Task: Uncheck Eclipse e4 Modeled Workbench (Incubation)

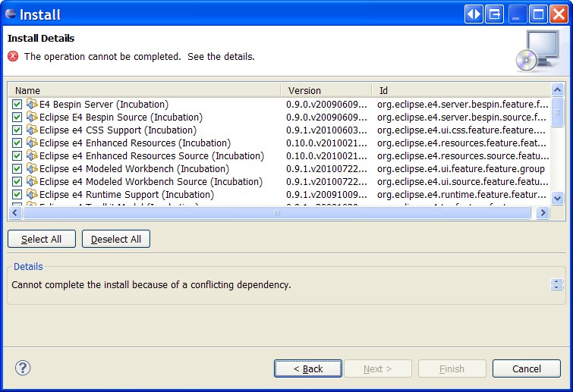Action: (17, 169)
